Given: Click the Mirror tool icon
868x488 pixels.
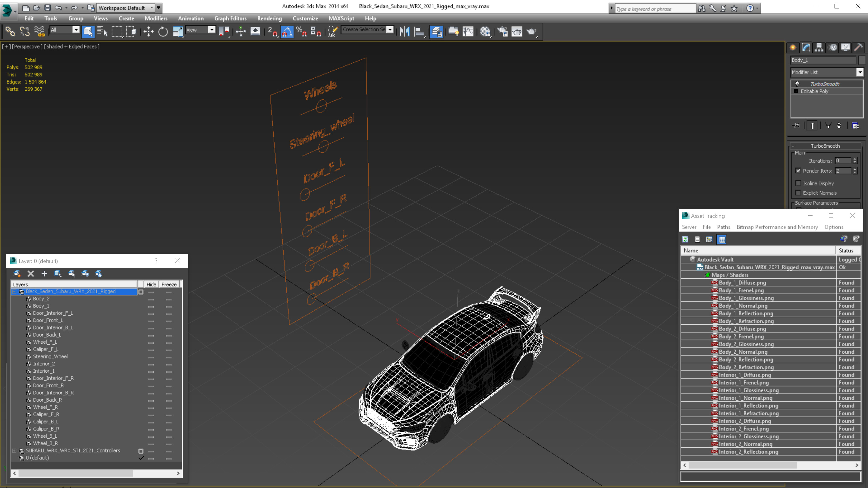Looking at the screenshot, I should point(404,32).
